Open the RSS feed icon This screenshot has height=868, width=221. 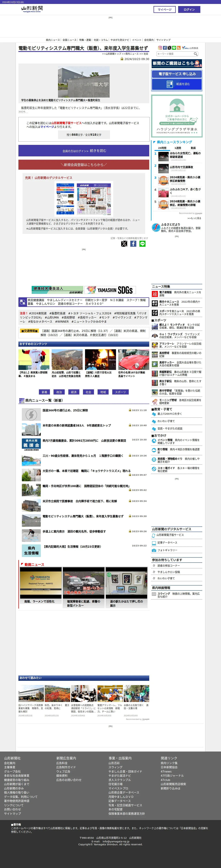pyautogui.click(x=178, y=48)
